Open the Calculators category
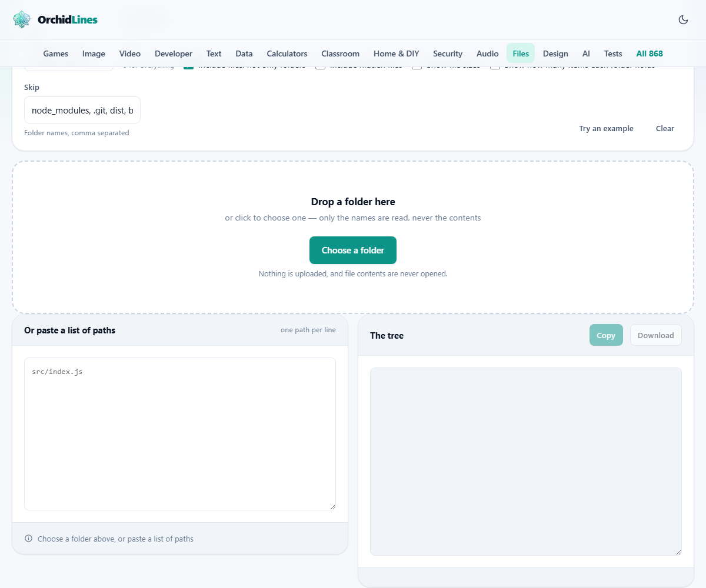Viewport: 706px width, 588px height. [287, 54]
